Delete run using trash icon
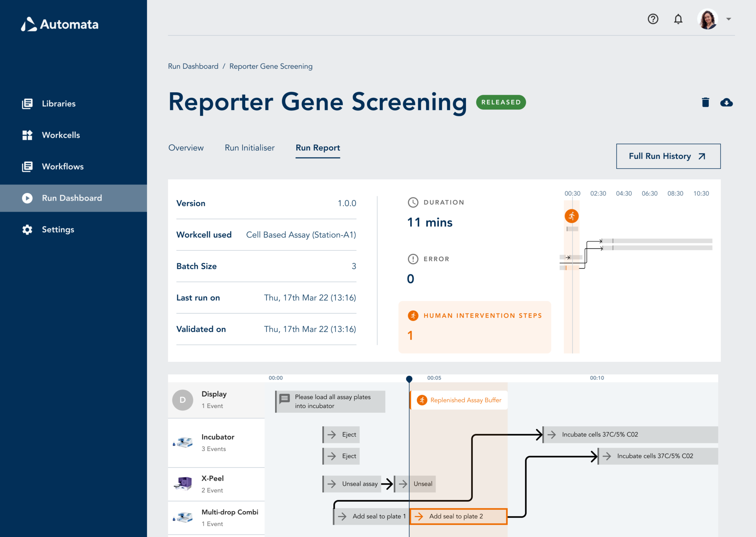 [x=705, y=102]
